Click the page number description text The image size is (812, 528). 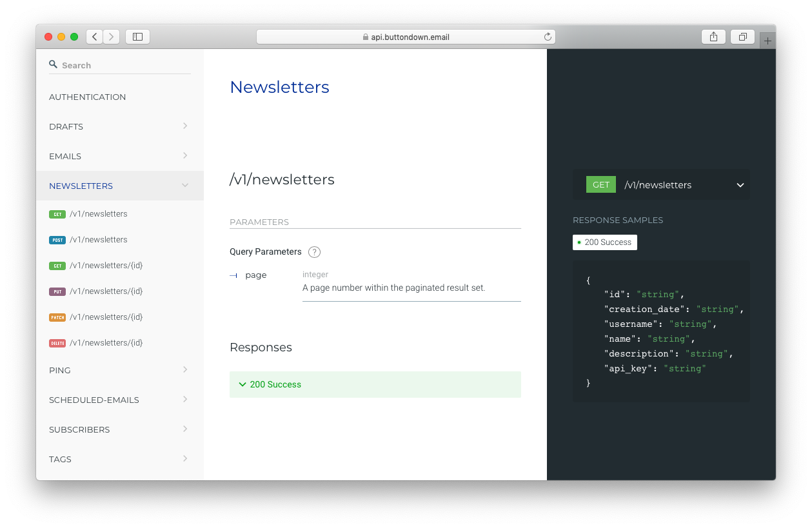394,288
